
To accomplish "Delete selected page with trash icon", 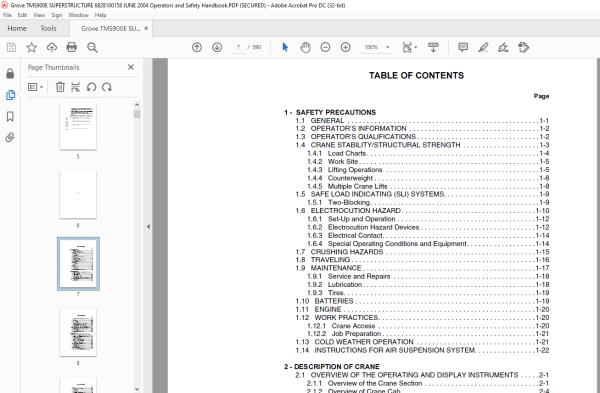I will 60,87.
